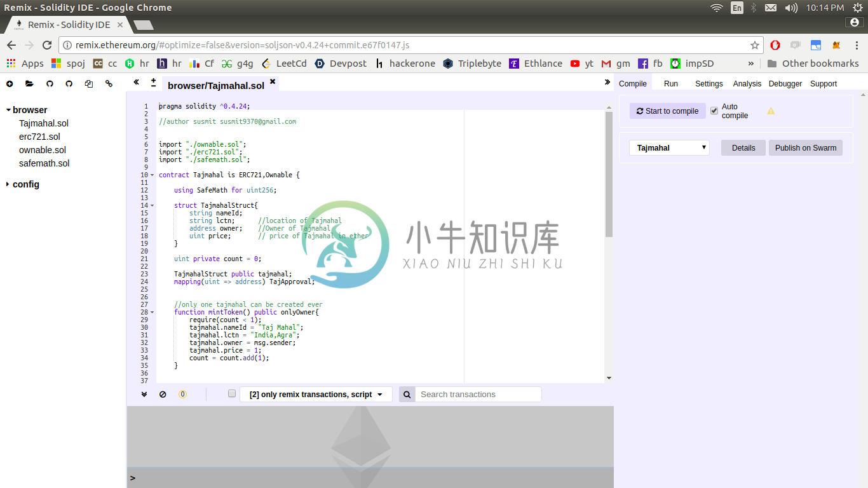Viewport: 868px width, 488px height.
Task: Open the Tajmahal contract dropdown
Action: point(669,147)
